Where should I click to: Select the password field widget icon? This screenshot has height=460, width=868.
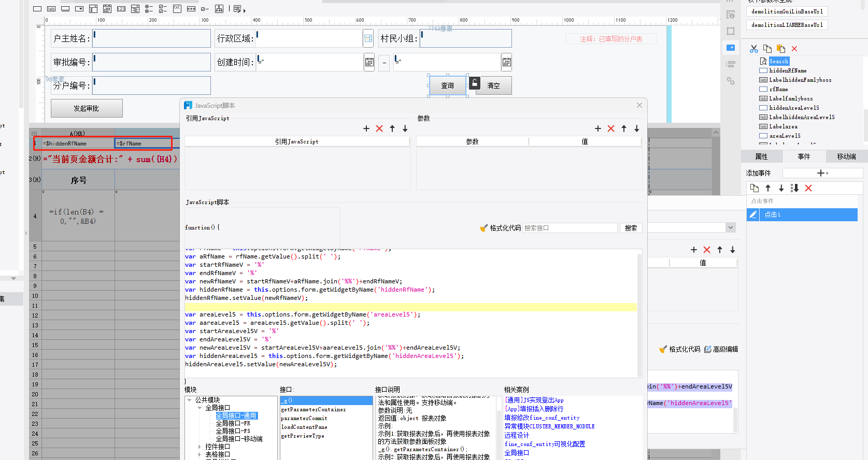click(191, 9)
